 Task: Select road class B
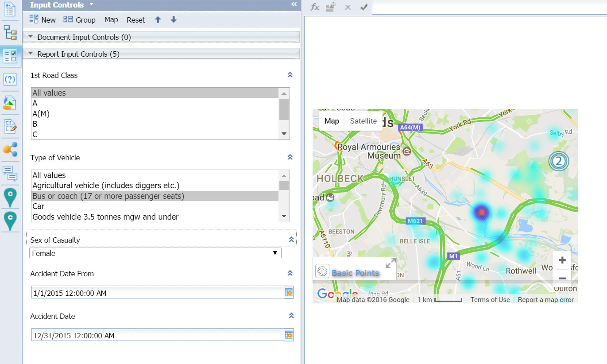pos(155,124)
